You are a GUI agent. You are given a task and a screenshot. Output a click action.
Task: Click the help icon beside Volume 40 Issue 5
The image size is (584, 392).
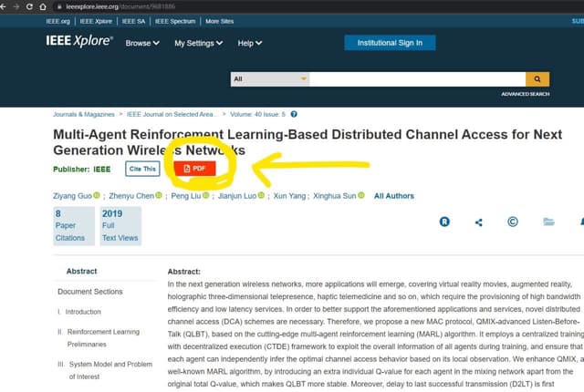(x=294, y=115)
